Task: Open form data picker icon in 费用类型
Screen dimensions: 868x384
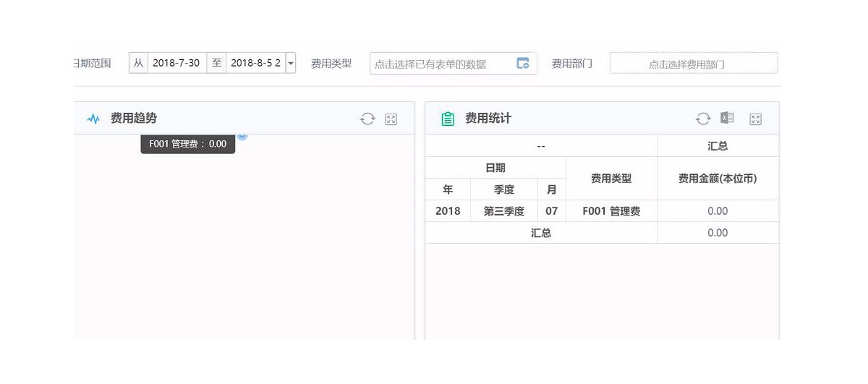Action: pos(522,63)
